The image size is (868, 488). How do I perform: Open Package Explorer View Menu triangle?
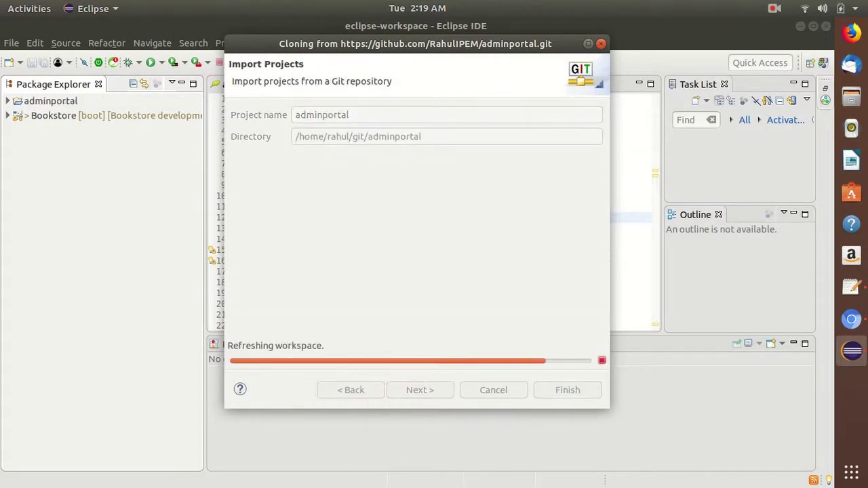(172, 82)
